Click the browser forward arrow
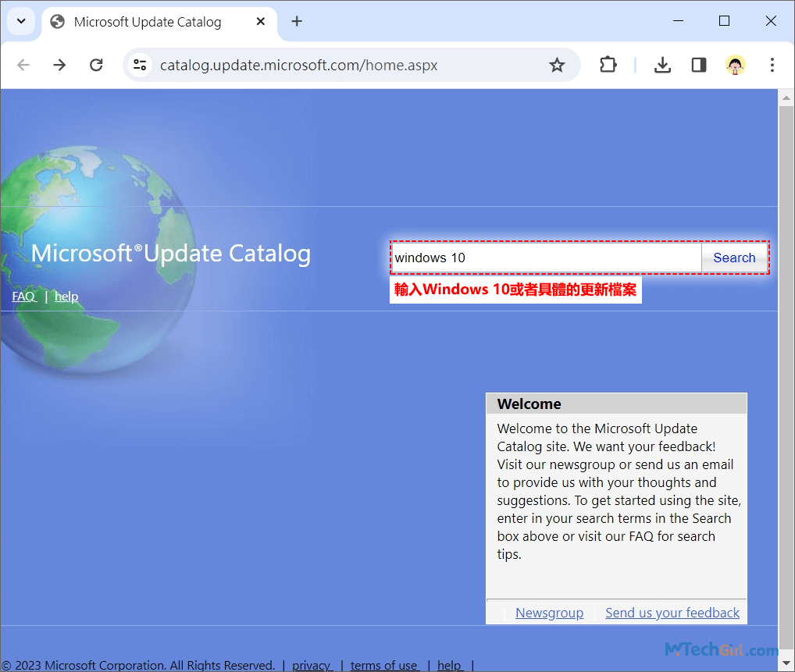Viewport: 795px width, 672px height. 59,65
